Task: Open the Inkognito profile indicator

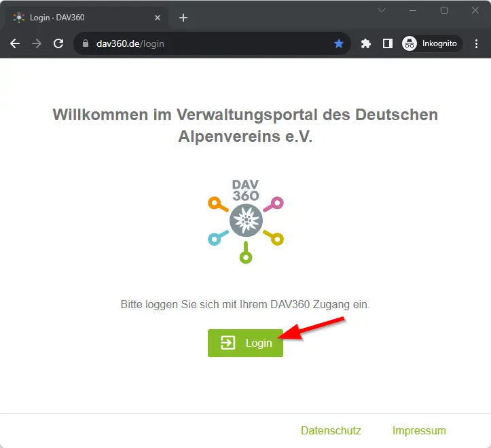Action: click(x=431, y=43)
